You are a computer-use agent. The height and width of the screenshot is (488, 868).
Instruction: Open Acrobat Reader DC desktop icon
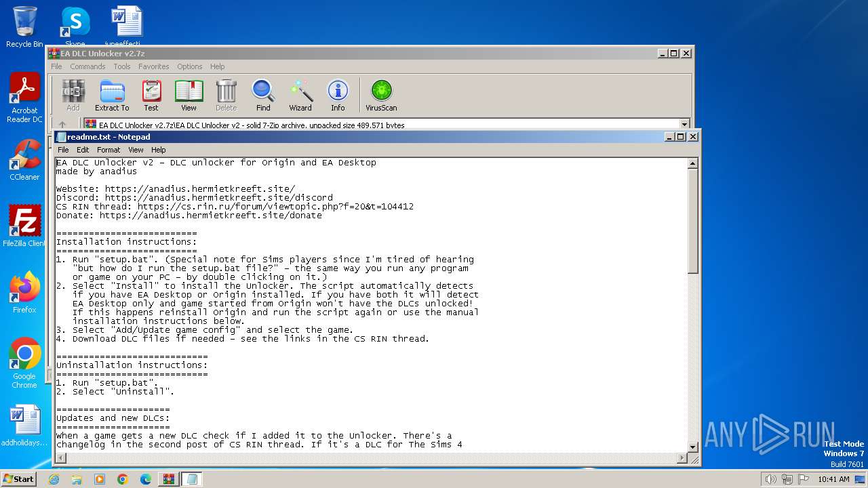[x=24, y=98]
